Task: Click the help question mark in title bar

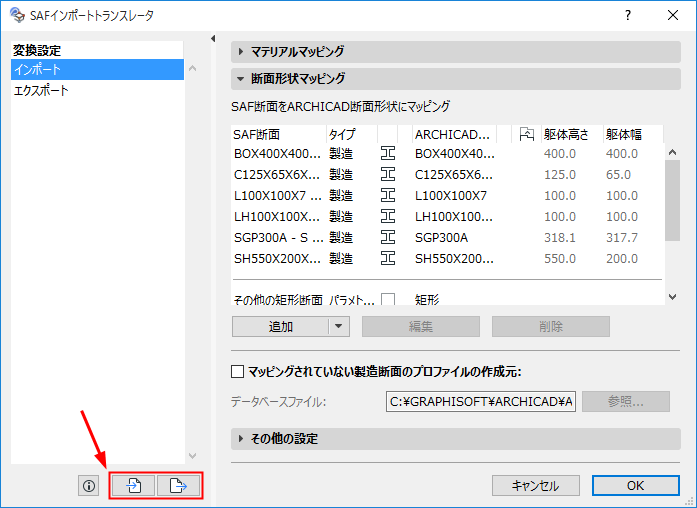Action: tap(628, 16)
